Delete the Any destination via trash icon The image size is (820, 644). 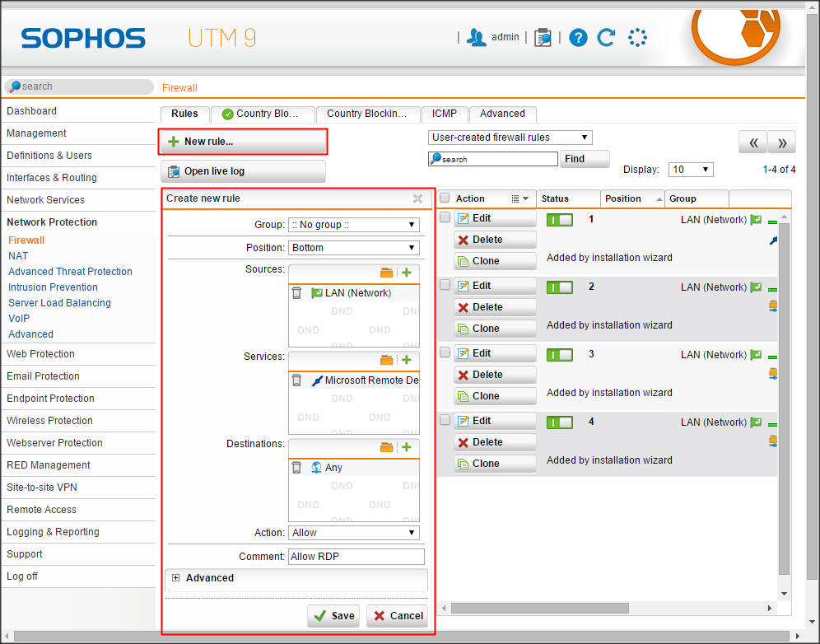tap(297, 467)
